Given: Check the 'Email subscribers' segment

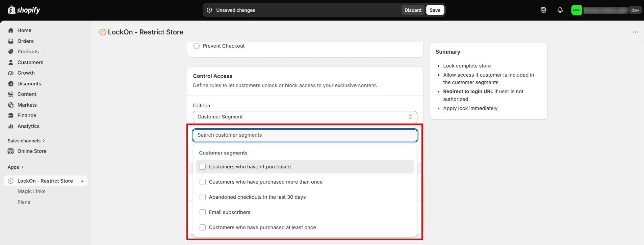Looking at the screenshot, I should click(203, 212).
